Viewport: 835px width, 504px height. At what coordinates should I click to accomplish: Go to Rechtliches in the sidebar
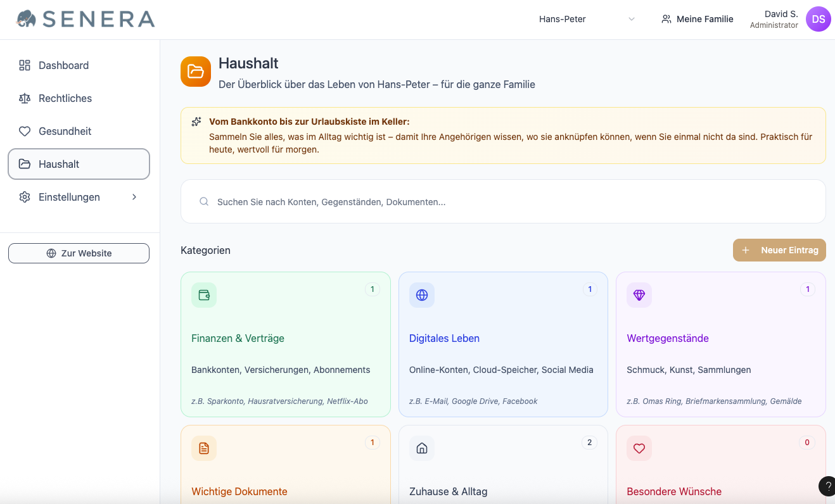click(65, 98)
